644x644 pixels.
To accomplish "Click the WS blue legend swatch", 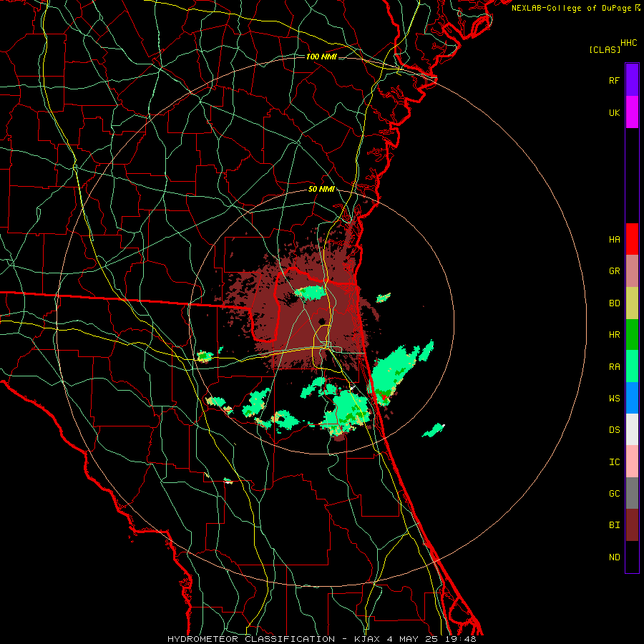I will (632, 398).
